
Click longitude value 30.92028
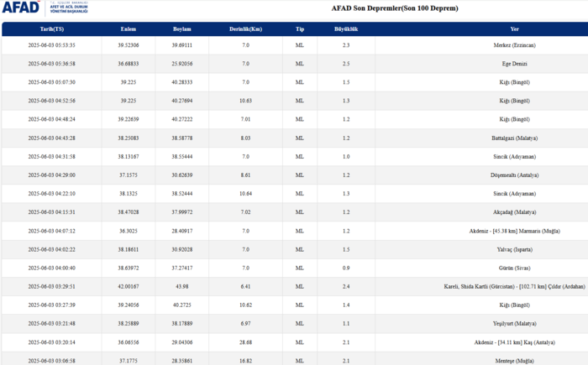point(182,249)
